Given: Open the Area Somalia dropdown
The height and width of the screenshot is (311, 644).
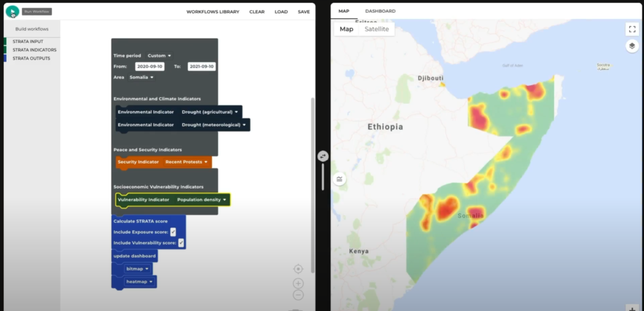Looking at the screenshot, I should [142, 77].
